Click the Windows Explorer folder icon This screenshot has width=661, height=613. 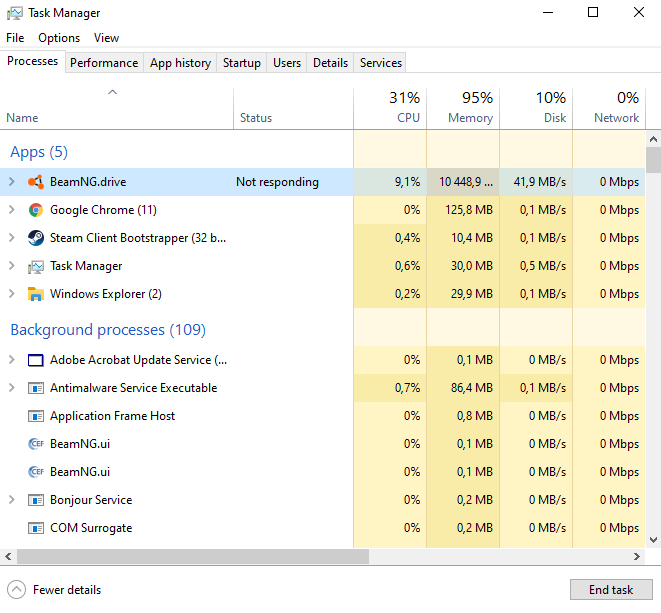36,294
